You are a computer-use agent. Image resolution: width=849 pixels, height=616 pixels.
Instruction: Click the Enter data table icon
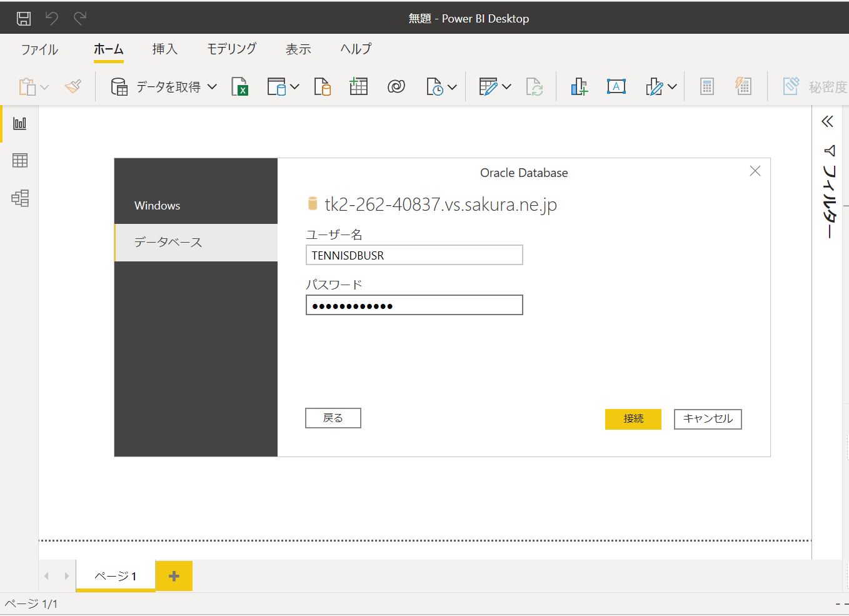click(358, 86)
